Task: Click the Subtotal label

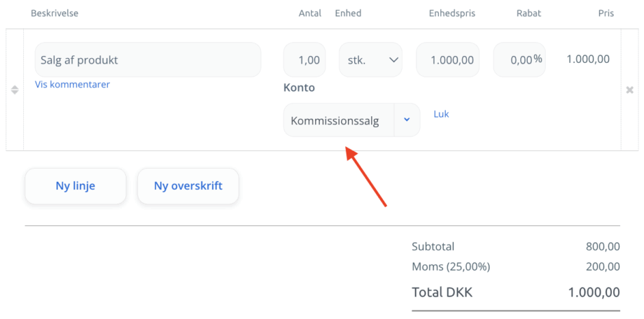Action: tap(433, 247)
